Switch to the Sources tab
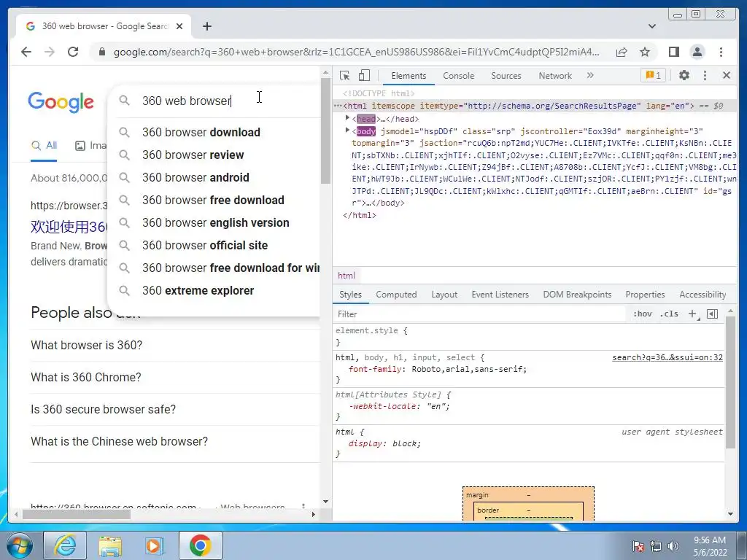The image size is (747, 560). pyautogui.click(x=506, y=76)
